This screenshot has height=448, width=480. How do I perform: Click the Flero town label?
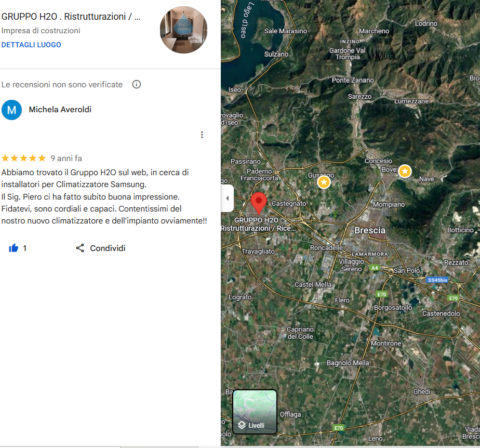(342, 300)
